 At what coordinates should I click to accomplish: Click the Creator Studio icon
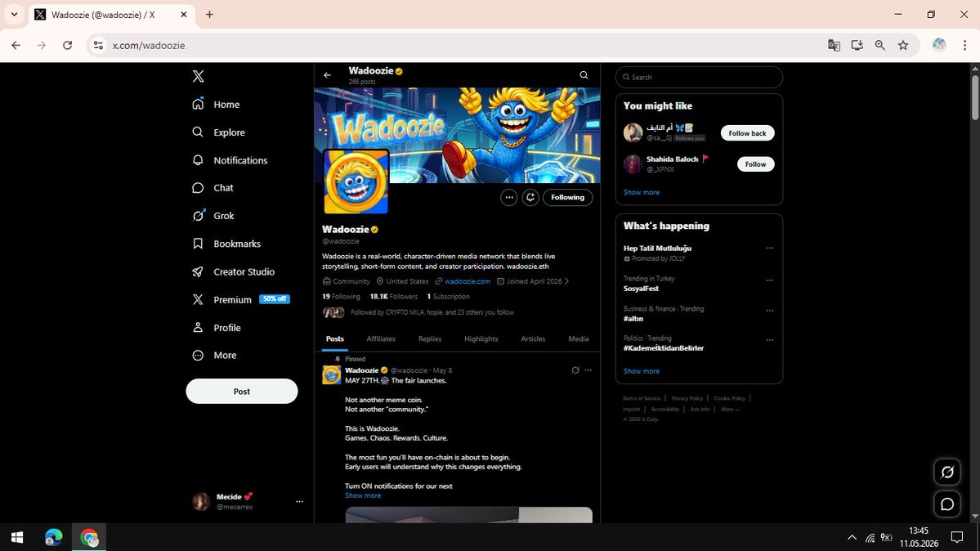[198, 271]
